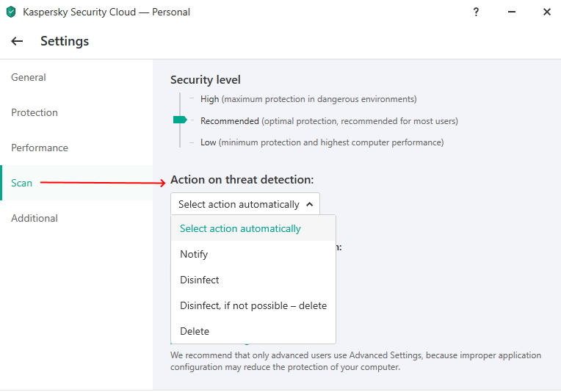Click the advanced users recommendation text

[355, 361]
